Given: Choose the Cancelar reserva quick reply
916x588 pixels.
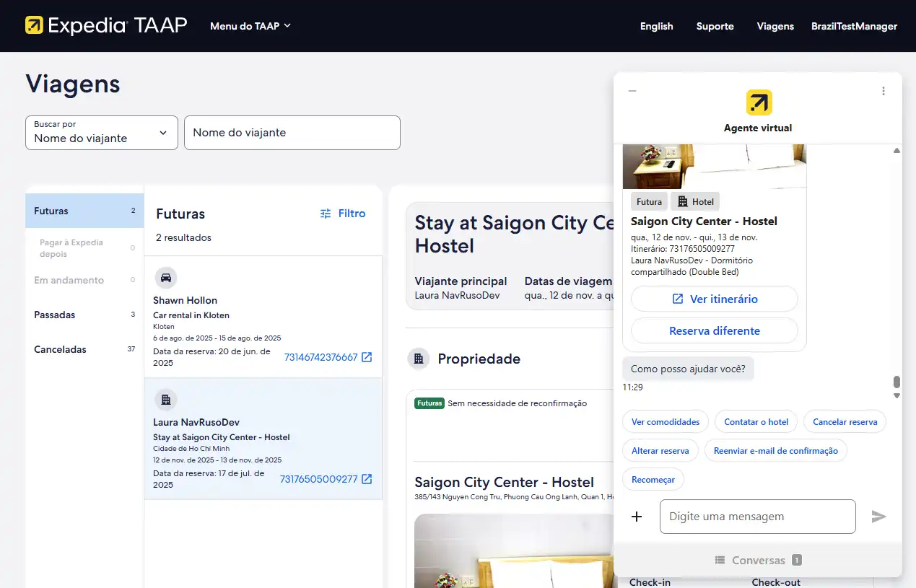Looking at the screenshot, I should click(x=845, y=421).
